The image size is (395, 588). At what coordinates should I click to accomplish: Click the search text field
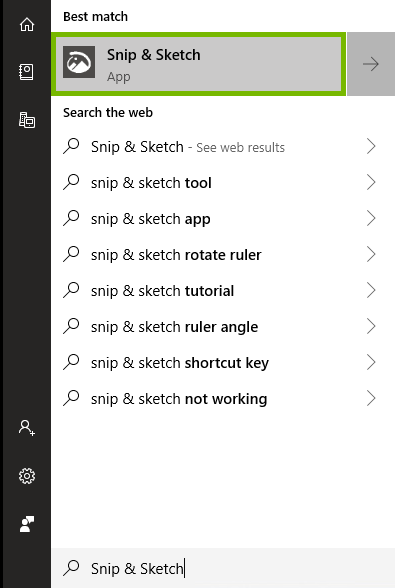(223, 568)
